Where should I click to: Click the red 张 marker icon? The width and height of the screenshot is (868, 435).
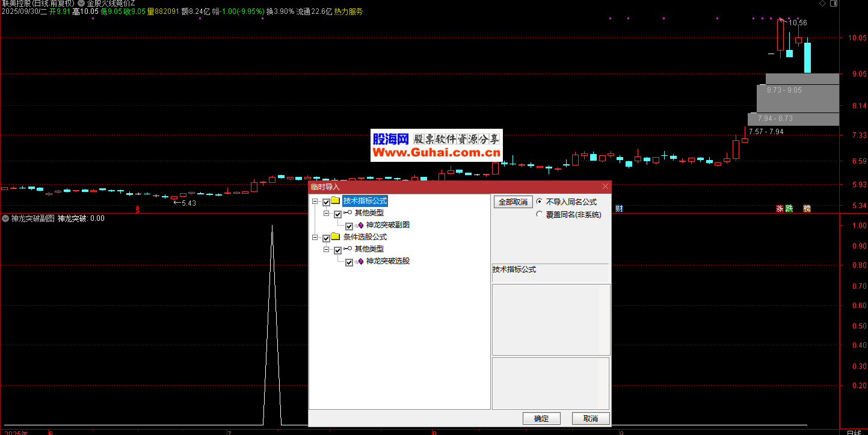click(x=780, y=209)
